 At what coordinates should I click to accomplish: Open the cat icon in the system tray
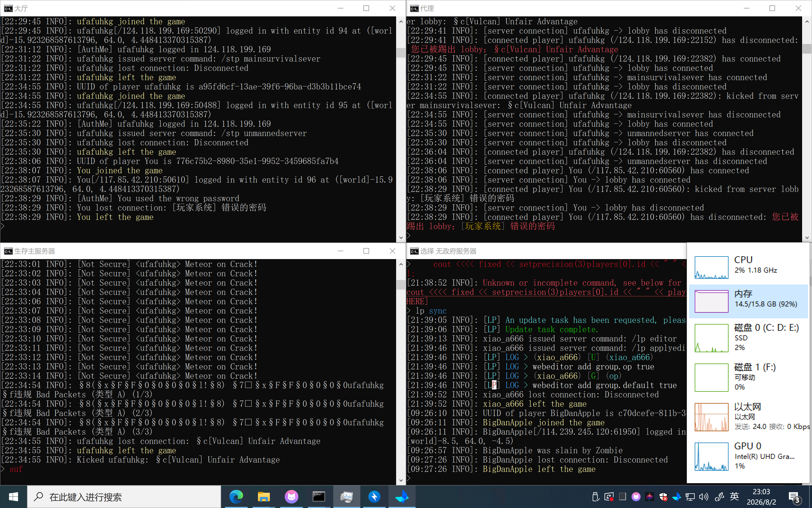pyautogui.click(x=636, y=497)
